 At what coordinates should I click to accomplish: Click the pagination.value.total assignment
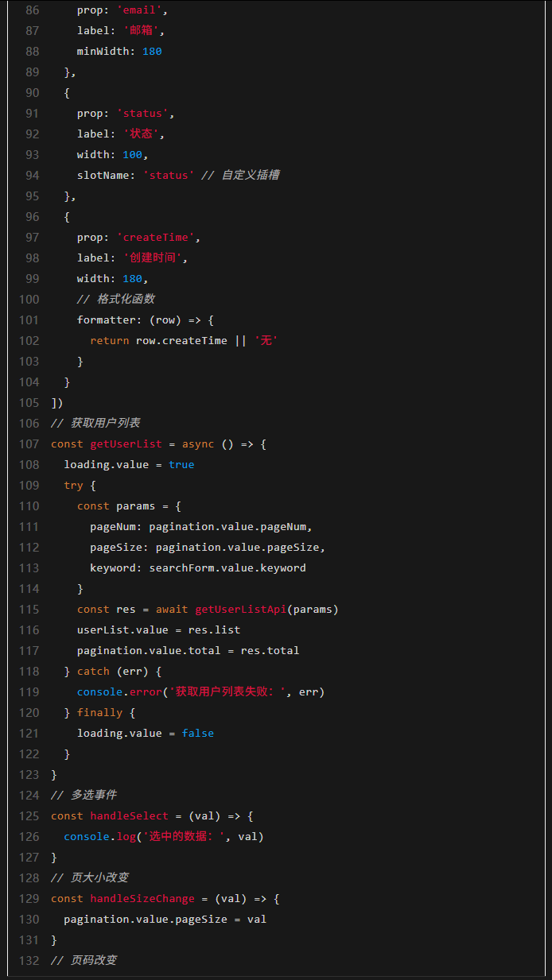[188, 651]
